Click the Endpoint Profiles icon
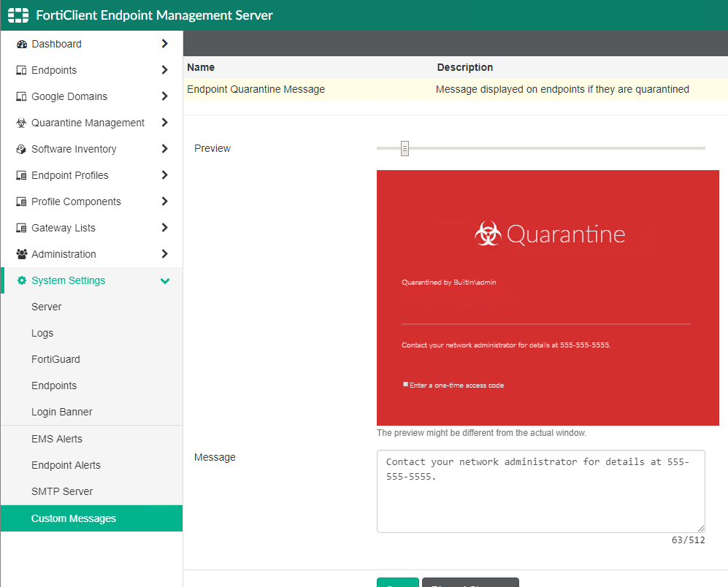Screen dimensions: 728x587 click(21, 175)
